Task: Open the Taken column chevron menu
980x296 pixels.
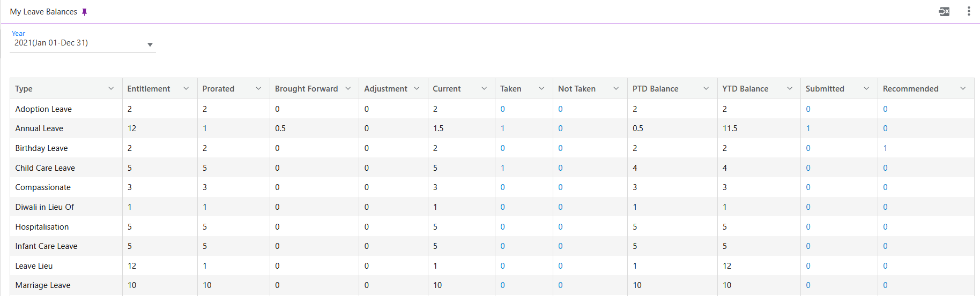Action: (541, 88)
